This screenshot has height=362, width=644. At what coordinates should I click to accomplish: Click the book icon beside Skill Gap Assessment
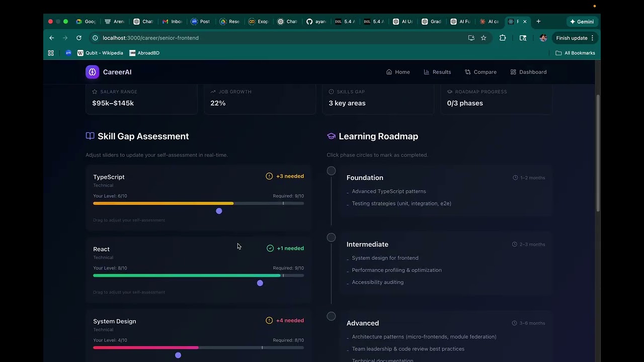(90, 136)
